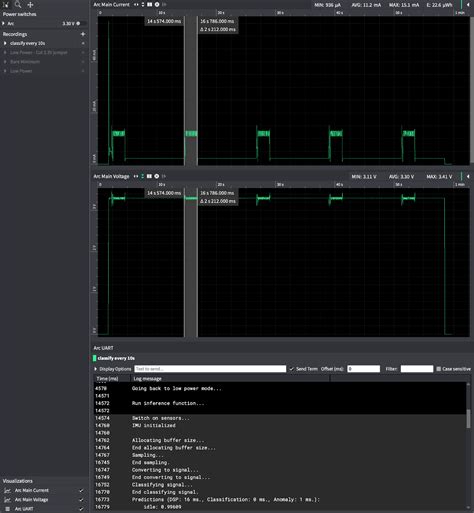Image resolution: width=474 pixels, height=513 pixels.
Task: Click horizontal fit arrows on Arc Main Current
Action: (136, 5)
